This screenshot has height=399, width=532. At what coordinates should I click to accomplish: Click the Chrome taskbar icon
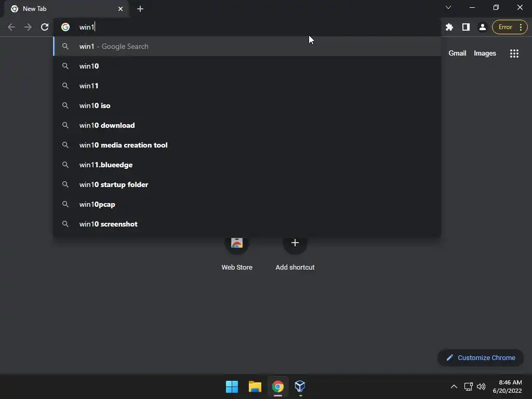277,387
